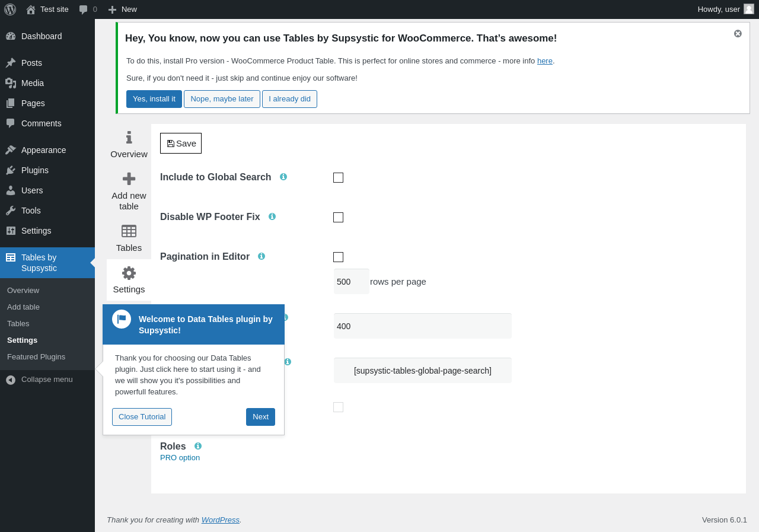
Task: Click I already did button
Action: pyautogui.click(x=289, y=99)
